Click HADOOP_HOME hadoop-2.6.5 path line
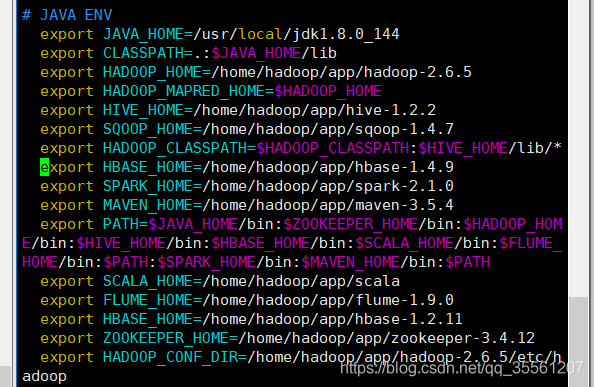 [x=256, y=72]
